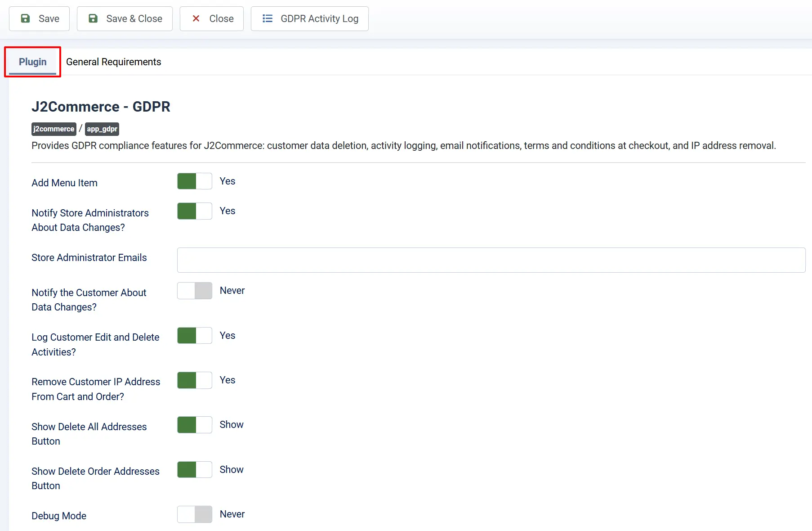Open the GDPR Activity Log
812x531 pixels.
309,18
